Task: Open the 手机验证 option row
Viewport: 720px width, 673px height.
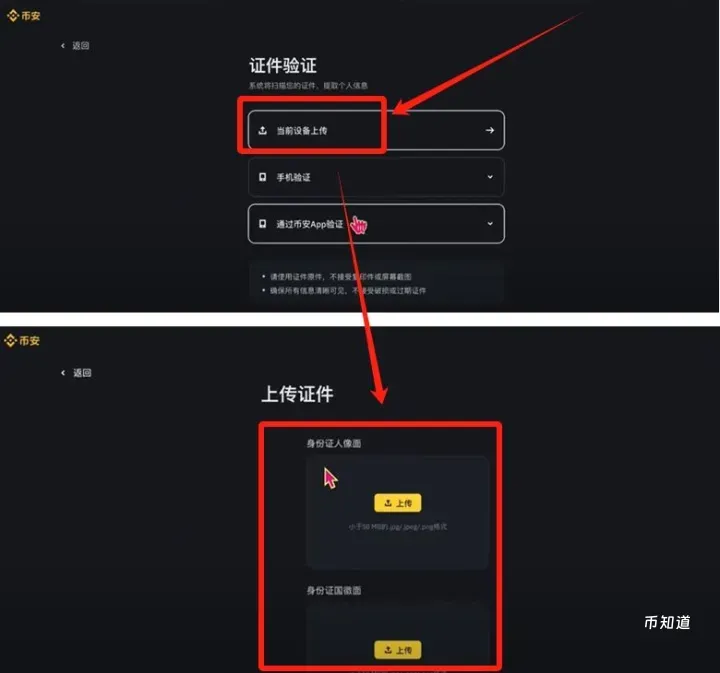Action: 376,177
